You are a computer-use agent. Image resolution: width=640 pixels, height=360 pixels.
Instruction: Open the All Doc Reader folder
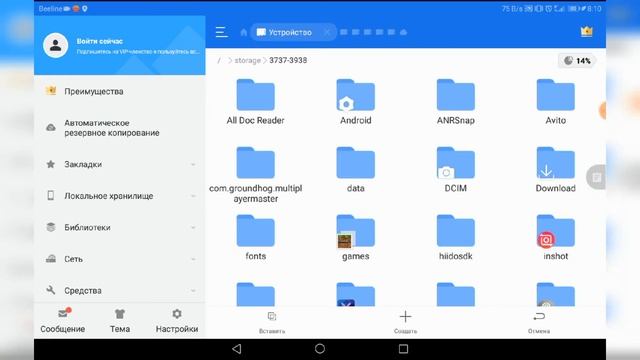(256, 102)
